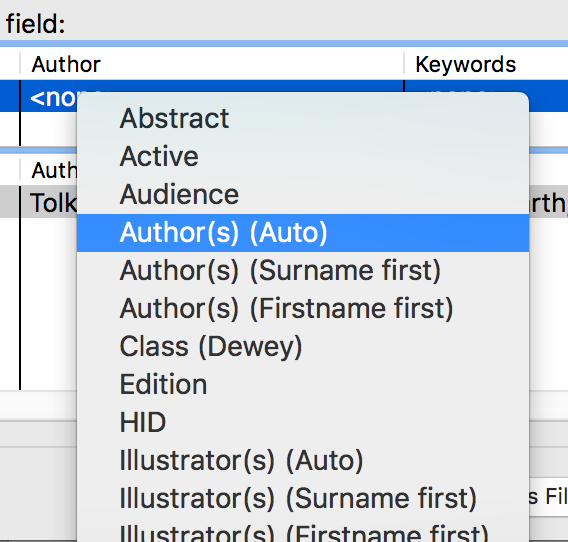The height and width of the screenshot is (542, 568).
Task: Select the Abstract menu entry
Action: point(303,118)
